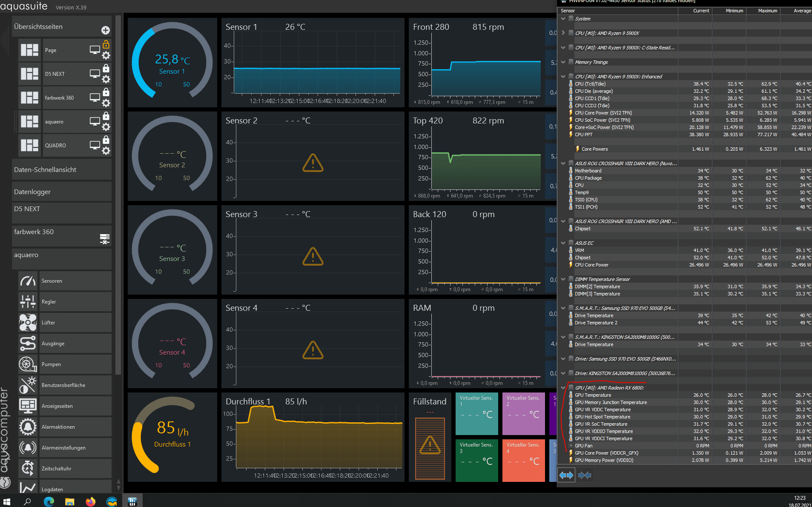812x507 pixels.
Task: Select the Sensoren menu entry
Action: coord(75,281)
